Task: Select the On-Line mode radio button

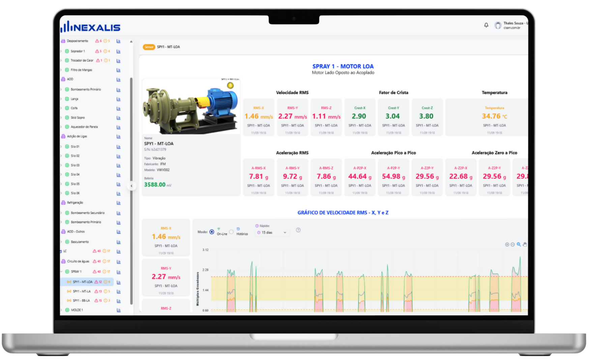Action: point(211,232)
